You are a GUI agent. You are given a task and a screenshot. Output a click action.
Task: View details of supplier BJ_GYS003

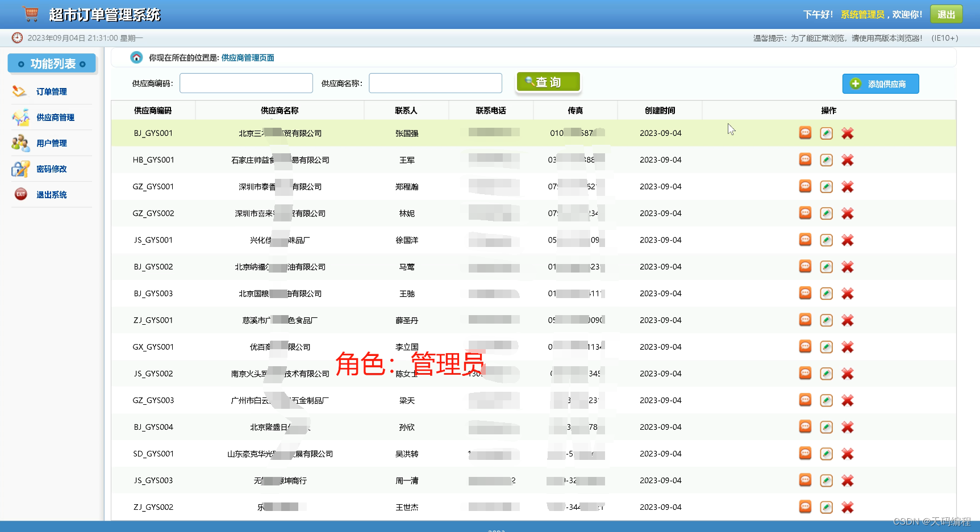click(x=805, y=293)
